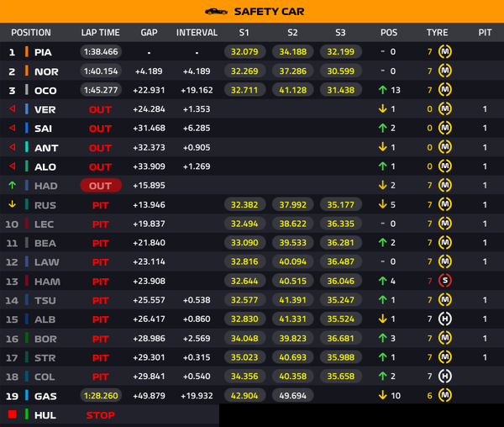Click the LAP TIME column header

click(x=100, y=33)
